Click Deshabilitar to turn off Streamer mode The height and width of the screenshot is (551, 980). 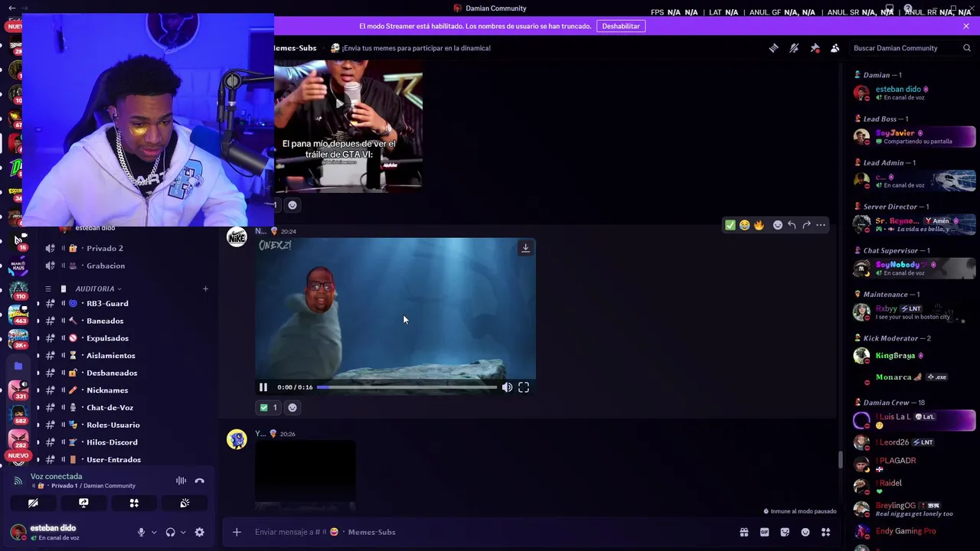click(621, 26)
